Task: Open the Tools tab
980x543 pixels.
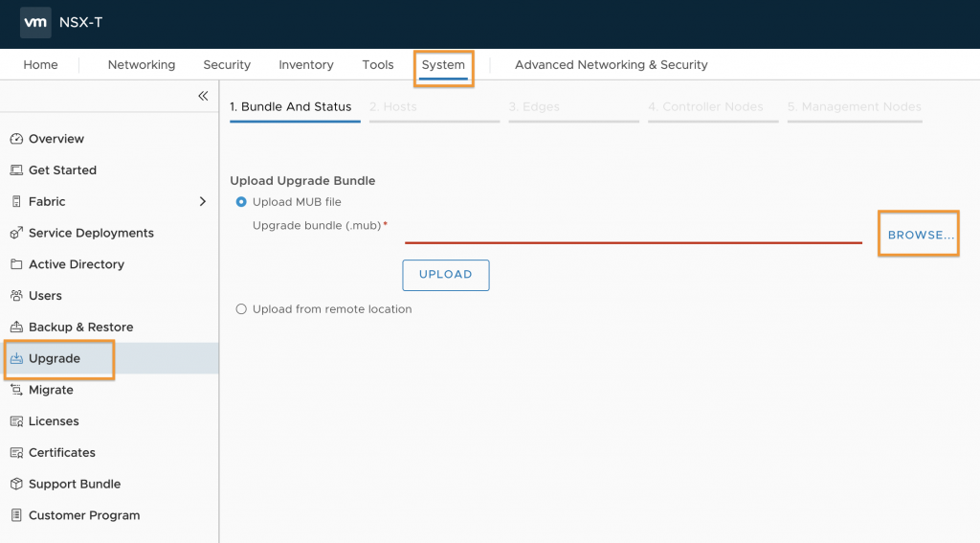Action: (378, 64)
